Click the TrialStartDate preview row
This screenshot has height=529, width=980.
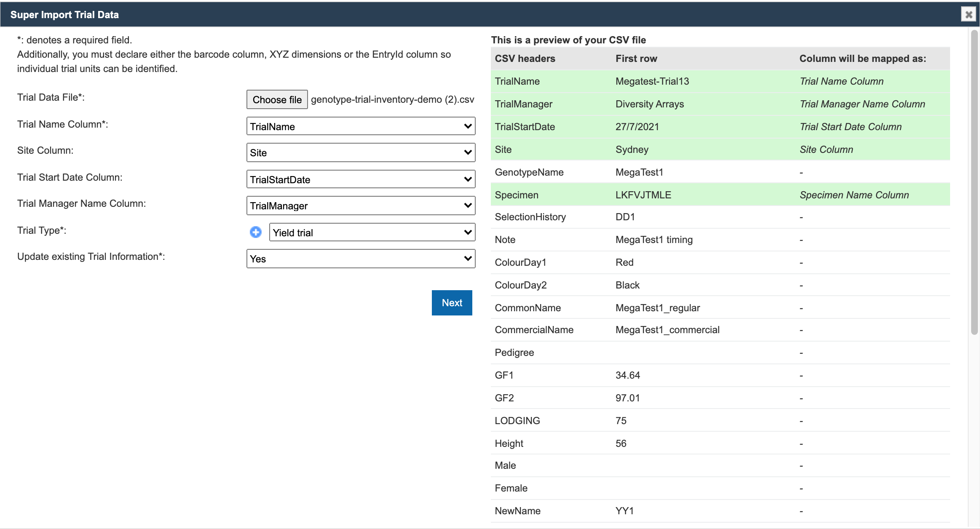point(716,126)
